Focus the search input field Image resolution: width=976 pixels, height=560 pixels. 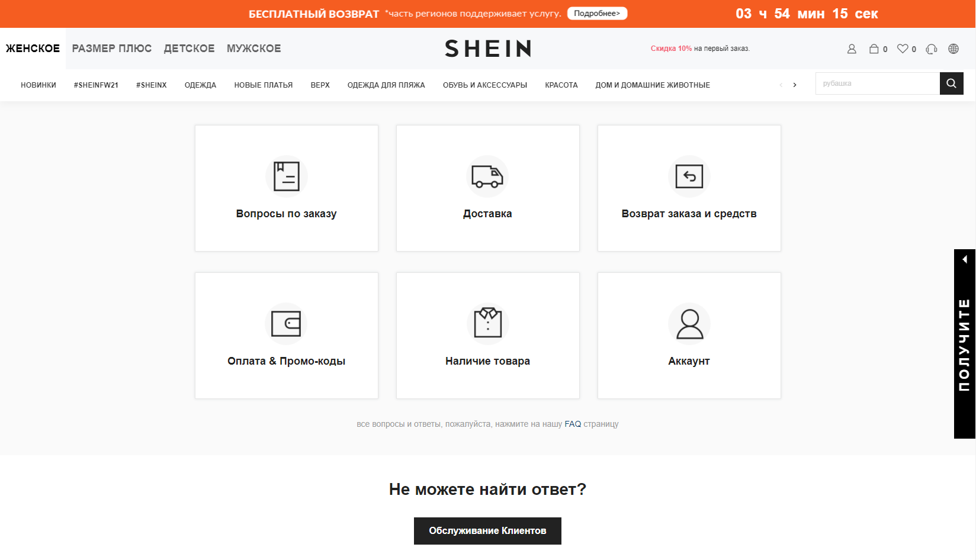point(877,83)
